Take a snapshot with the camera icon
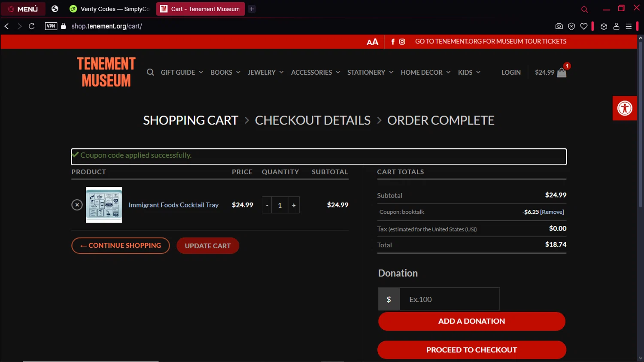This screenshot has width=644, height=362. coord(559,26)
